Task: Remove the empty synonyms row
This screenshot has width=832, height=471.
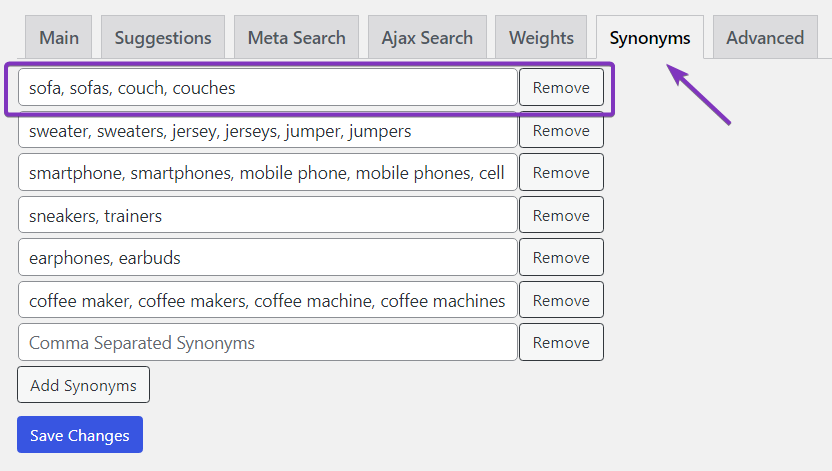Action: (561, 343)
